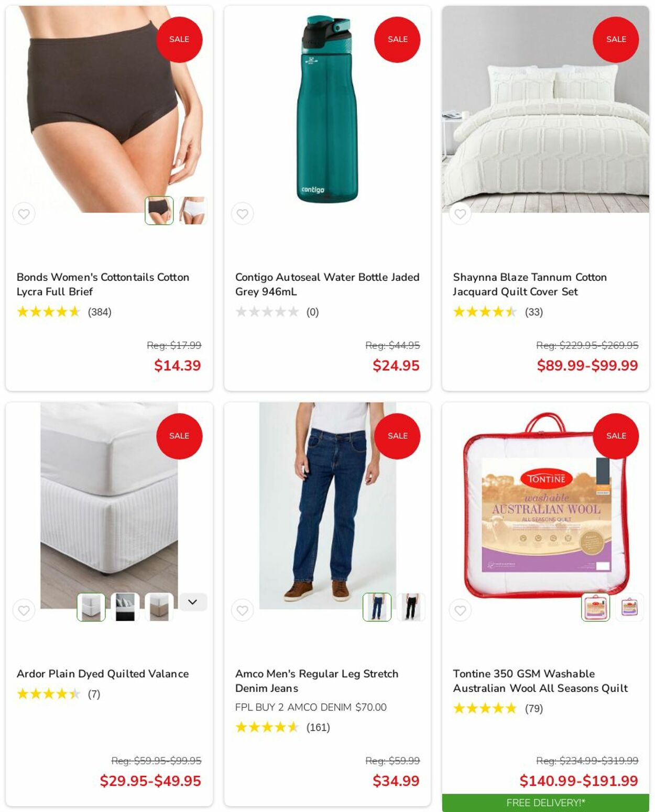Pick second Tontine quilt variant thumbnail
Image resolution: width=655 pixels, height=812 pixels.
point(629,607)
